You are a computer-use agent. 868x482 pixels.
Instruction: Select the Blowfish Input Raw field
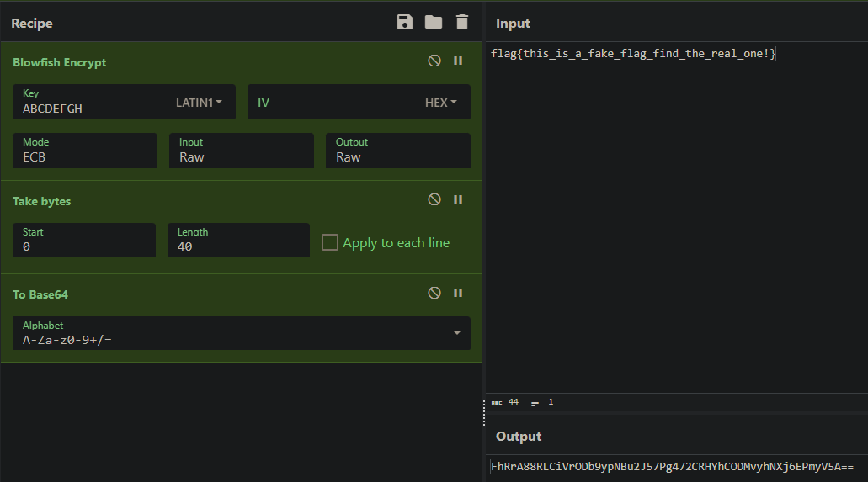(x=242, y=151)
